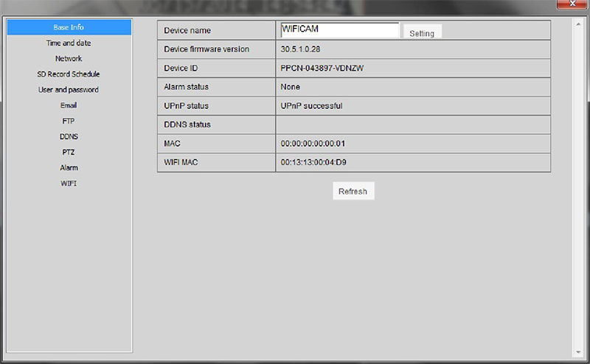Screen dimensions: 590x364
Task: Open DDNS settings in sidebar
Action: (69, 136)
